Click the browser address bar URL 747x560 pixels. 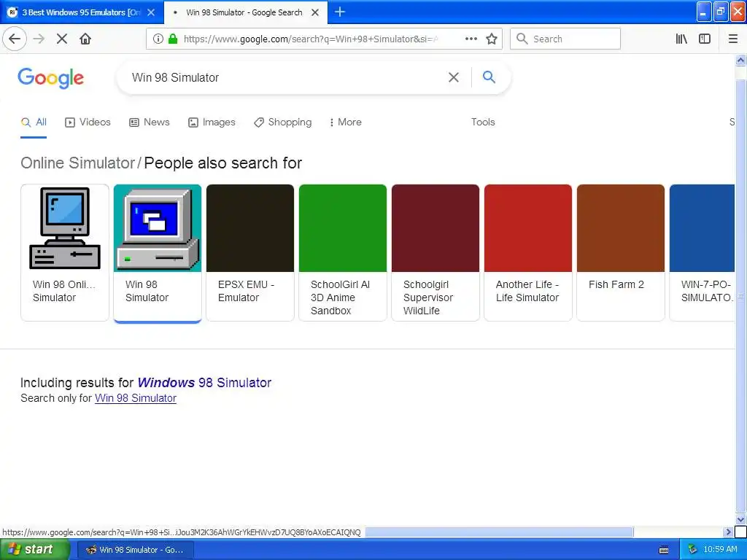pos(309,39)
